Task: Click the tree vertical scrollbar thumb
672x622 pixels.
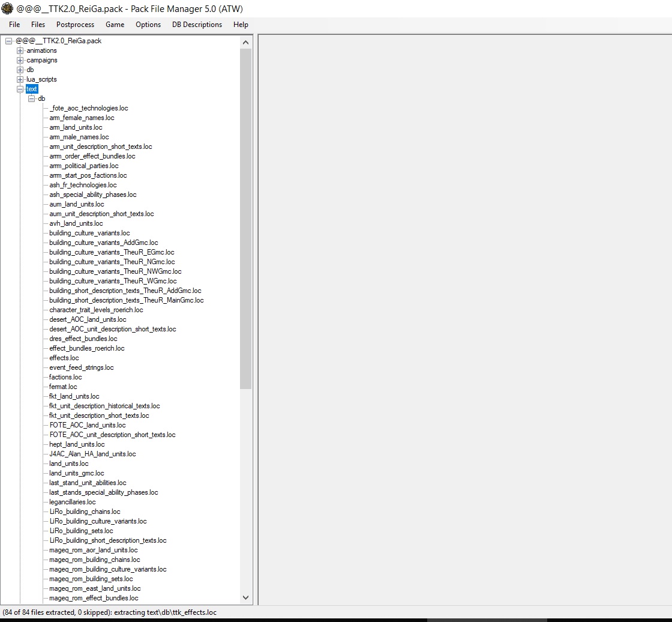Action: coord(245,219)
